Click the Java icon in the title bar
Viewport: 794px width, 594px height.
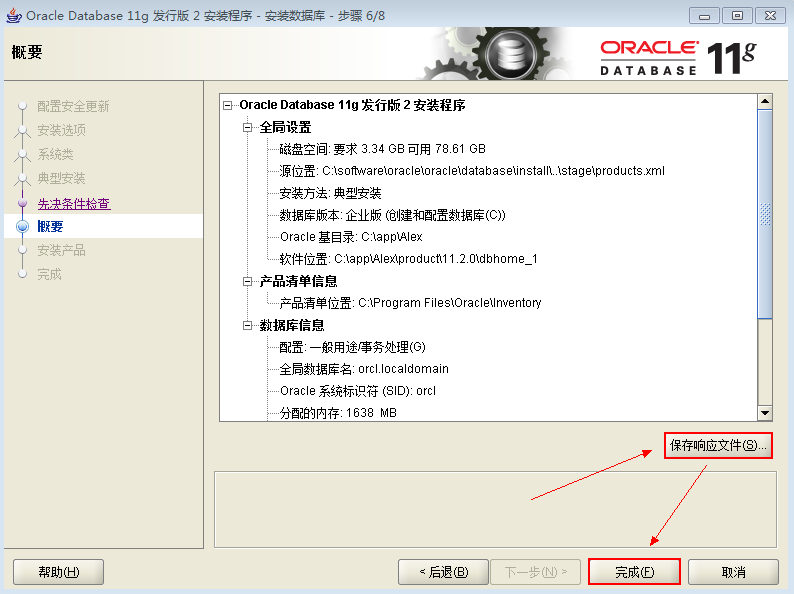(14, 16)
